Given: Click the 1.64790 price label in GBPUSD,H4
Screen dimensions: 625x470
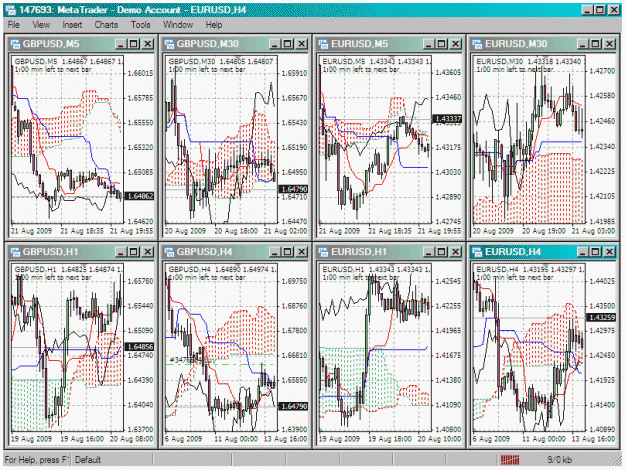Looking at the screenshot, I should [293, 406].
